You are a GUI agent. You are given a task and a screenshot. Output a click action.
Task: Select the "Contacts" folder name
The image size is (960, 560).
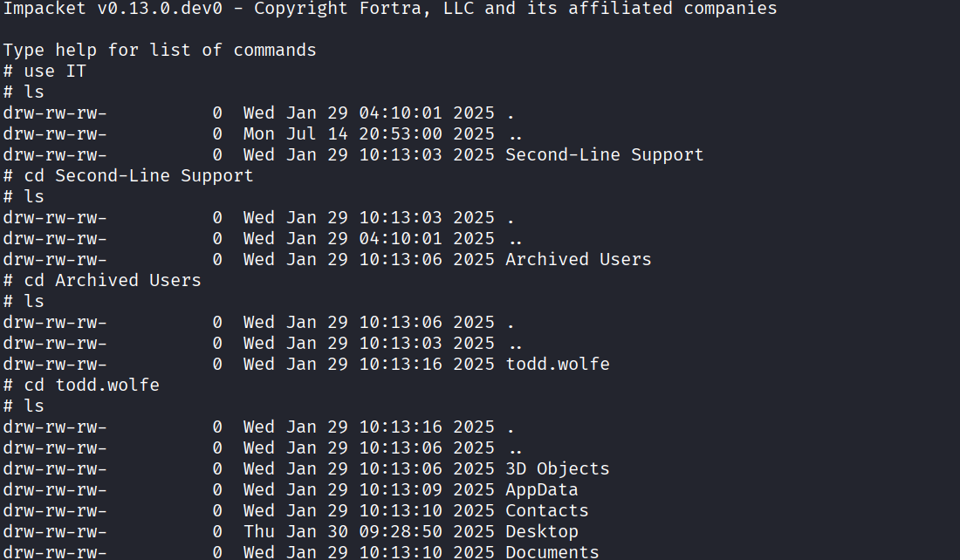pos(546,511)
